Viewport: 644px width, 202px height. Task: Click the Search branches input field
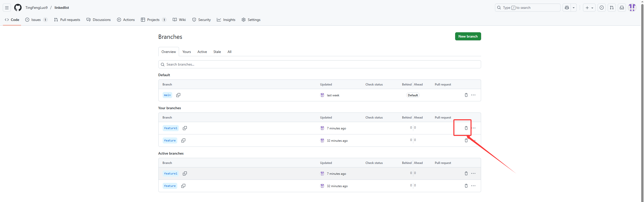(319, 64)
